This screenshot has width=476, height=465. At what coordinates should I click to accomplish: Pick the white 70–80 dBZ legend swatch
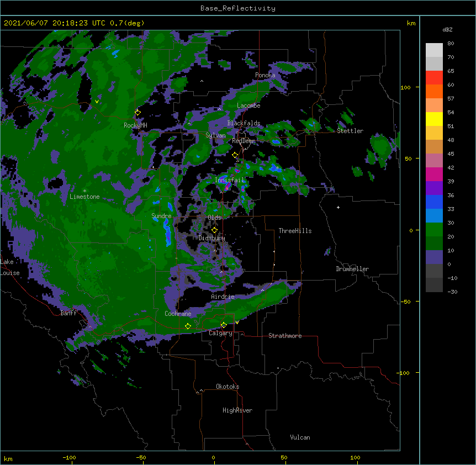434,50
